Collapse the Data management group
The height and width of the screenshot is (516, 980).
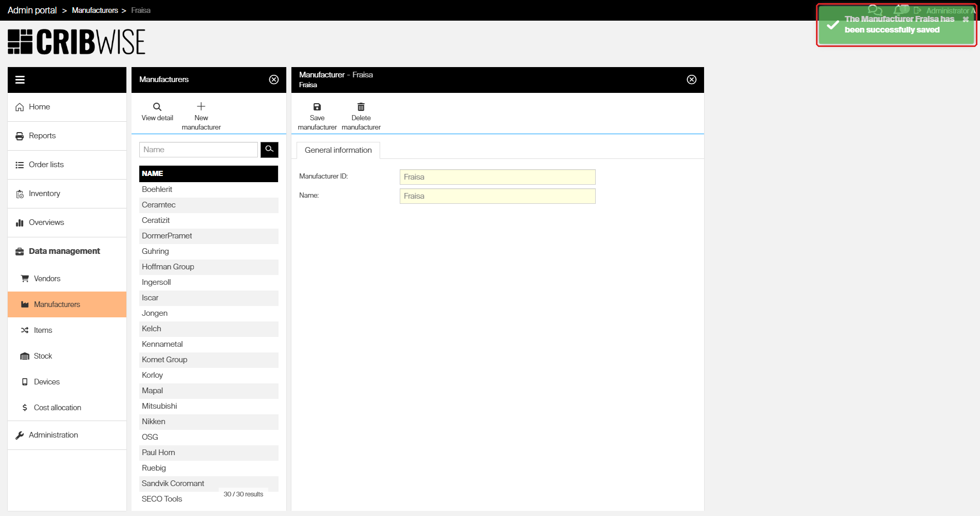click(67, 251)
